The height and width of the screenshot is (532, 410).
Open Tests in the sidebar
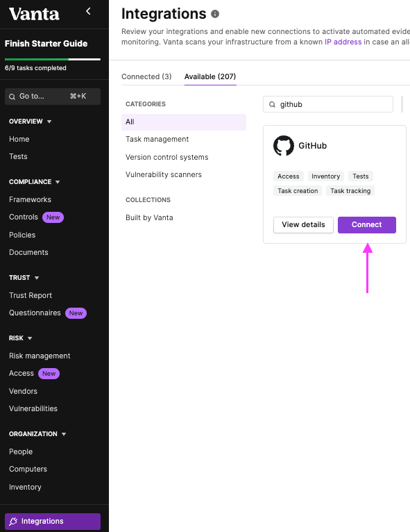(18, 156)
